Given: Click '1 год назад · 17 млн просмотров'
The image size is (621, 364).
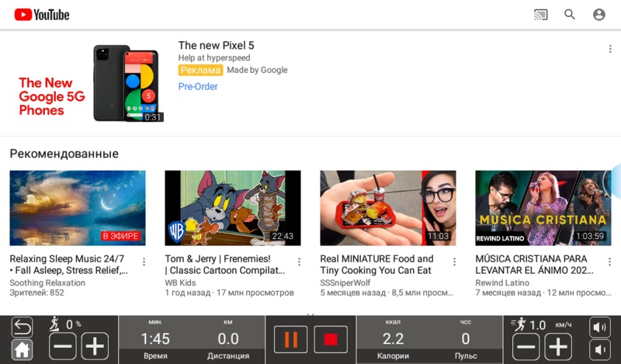Looking at the screenshot, I should (229, 293).
